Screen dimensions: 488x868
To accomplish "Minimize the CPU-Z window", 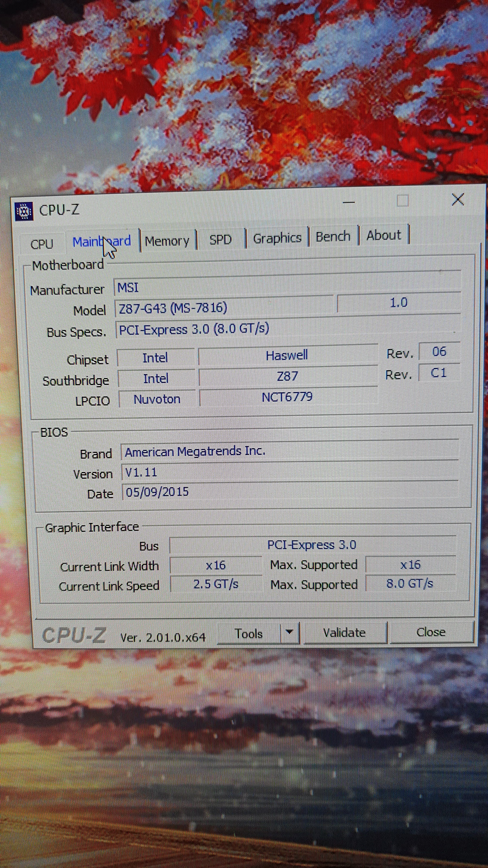I will point(349,203).
